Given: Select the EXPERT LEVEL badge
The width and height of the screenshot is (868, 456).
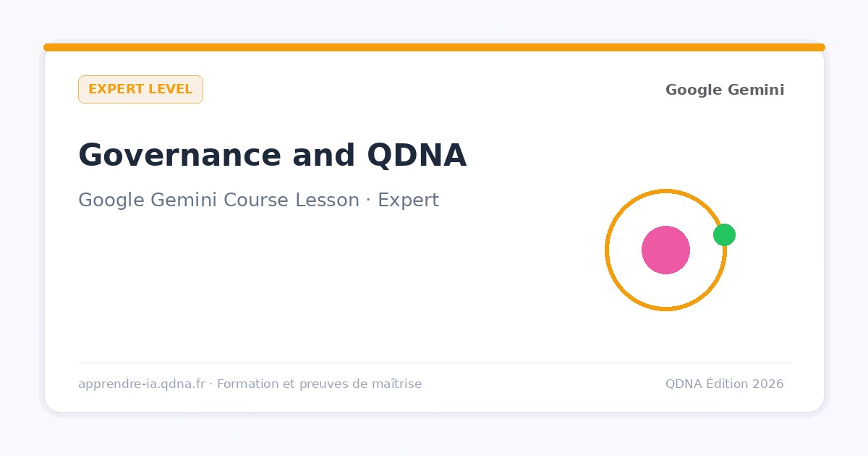Looking at the screenshot, I should (x=140, y=89).
